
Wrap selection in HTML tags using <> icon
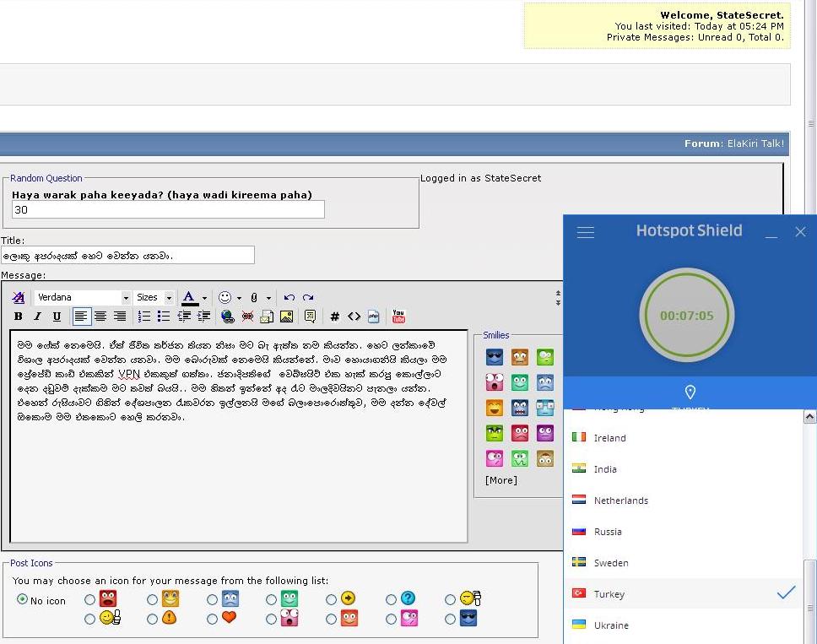[x=354, y=317]
